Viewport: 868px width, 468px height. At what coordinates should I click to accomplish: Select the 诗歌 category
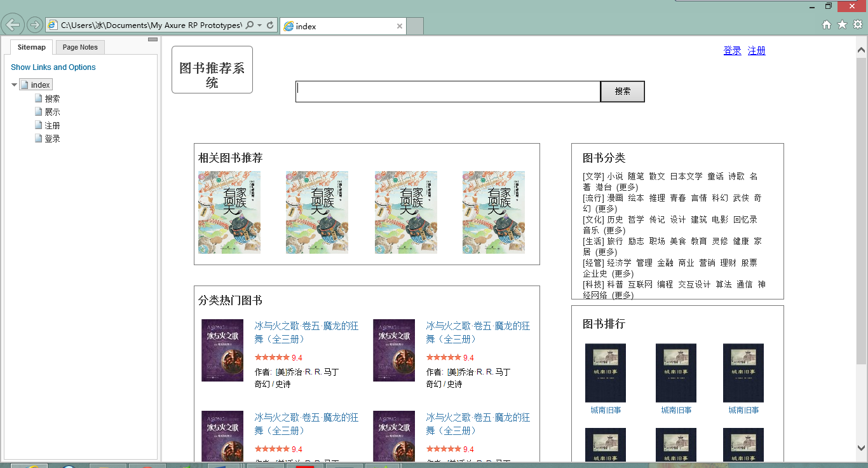(x=736, y=177)
